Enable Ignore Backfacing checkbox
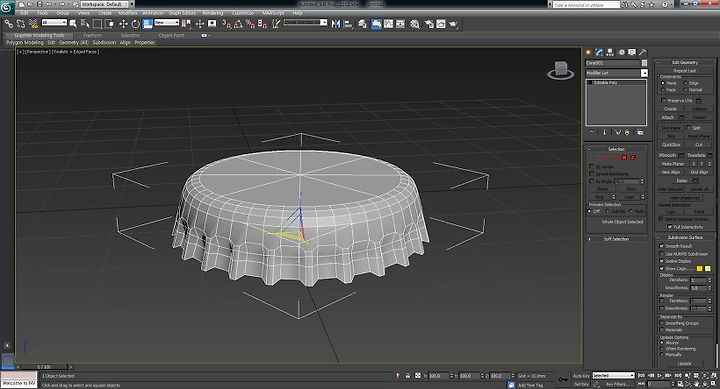This screenshot has height=389, width=720. pyautogui.click(x=592, y=174)
